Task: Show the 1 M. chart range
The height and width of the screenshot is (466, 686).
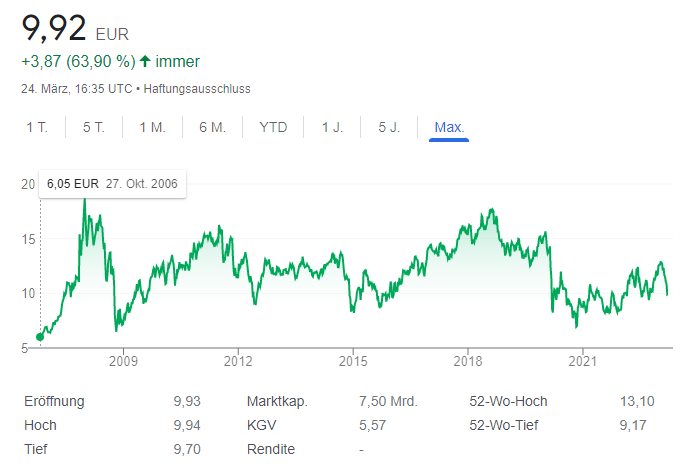Action: (152, 127)
